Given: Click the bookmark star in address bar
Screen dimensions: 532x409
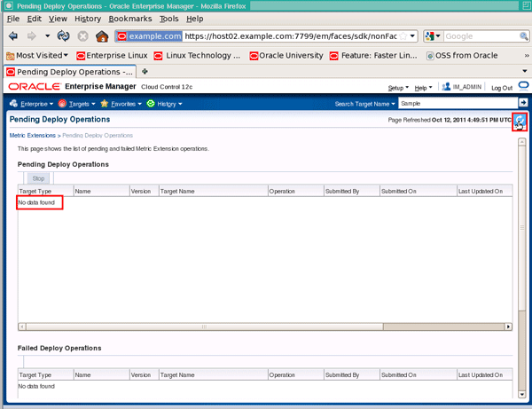Looking at the screenshot, I should point(403,36).
